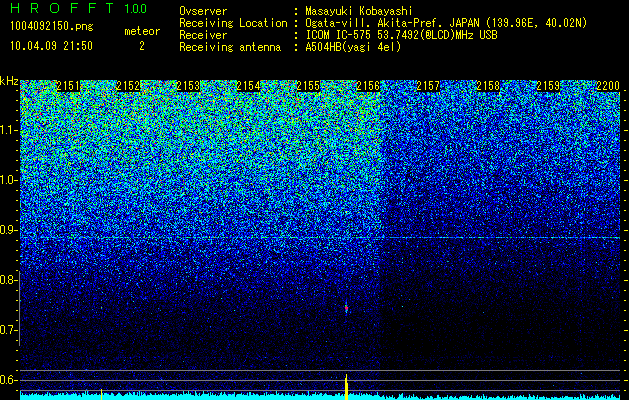Click the short yellow power spike near 2152
Image resolution: width=629 pixels, height=400 pixels.
[x=101, y=394]
